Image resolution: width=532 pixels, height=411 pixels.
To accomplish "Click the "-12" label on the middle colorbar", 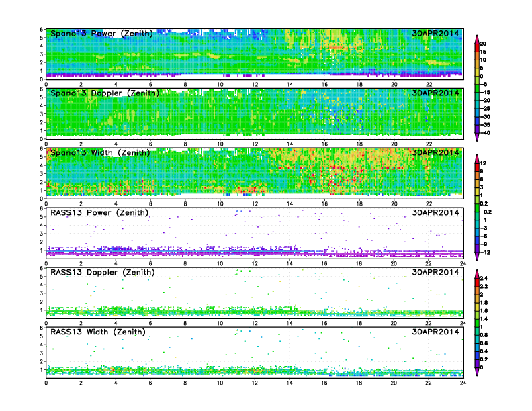I will pos(485,253).
